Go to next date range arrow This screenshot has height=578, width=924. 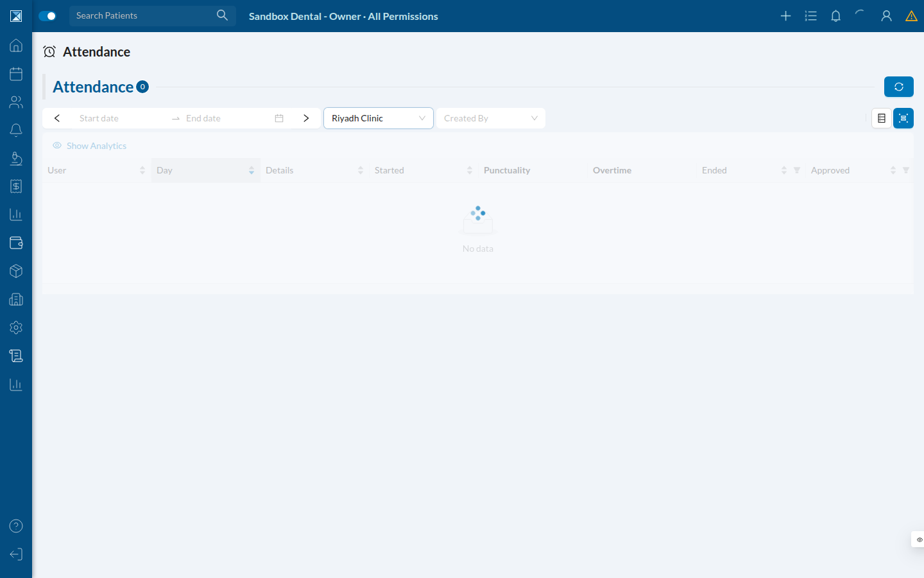306,118
